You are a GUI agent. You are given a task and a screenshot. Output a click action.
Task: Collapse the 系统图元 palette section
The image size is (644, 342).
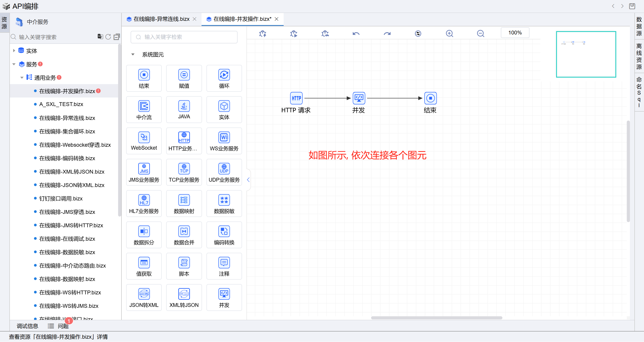133,55
